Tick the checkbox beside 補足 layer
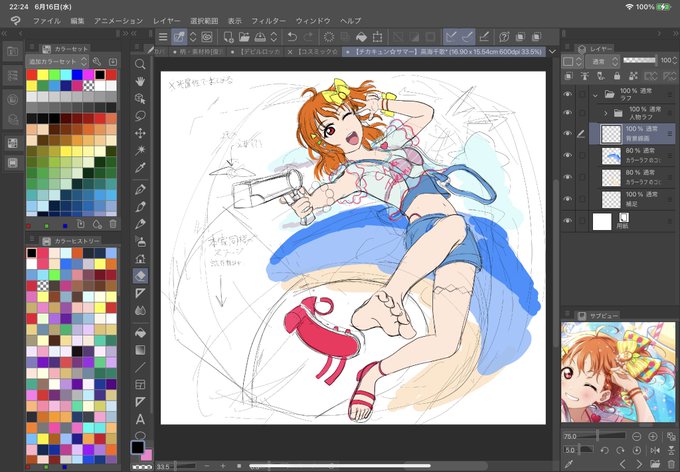This screenshot has width=680, height=472. [582, 199]
